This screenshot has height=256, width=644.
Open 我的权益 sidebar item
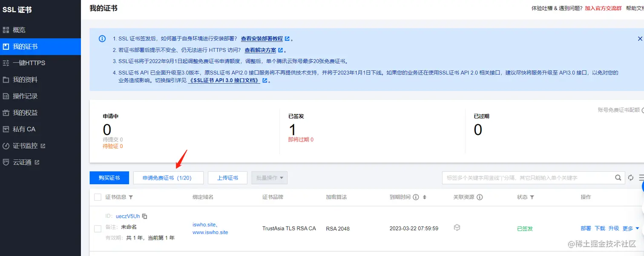tap(40, 113)
